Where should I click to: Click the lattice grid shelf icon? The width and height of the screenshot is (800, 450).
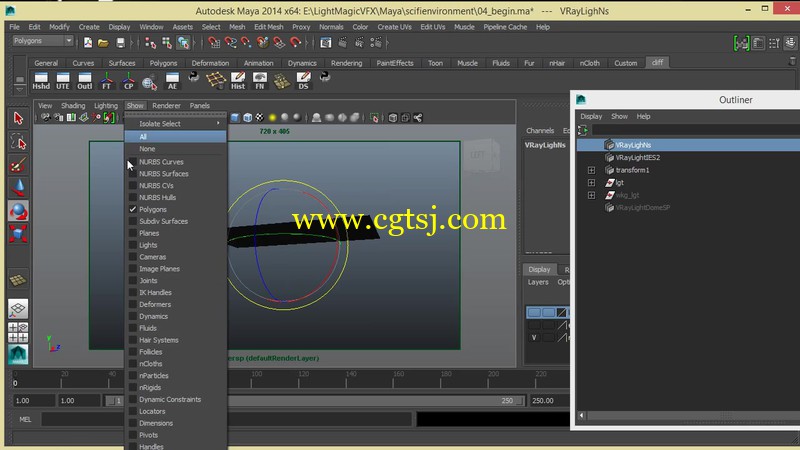[x=216, y=79]
